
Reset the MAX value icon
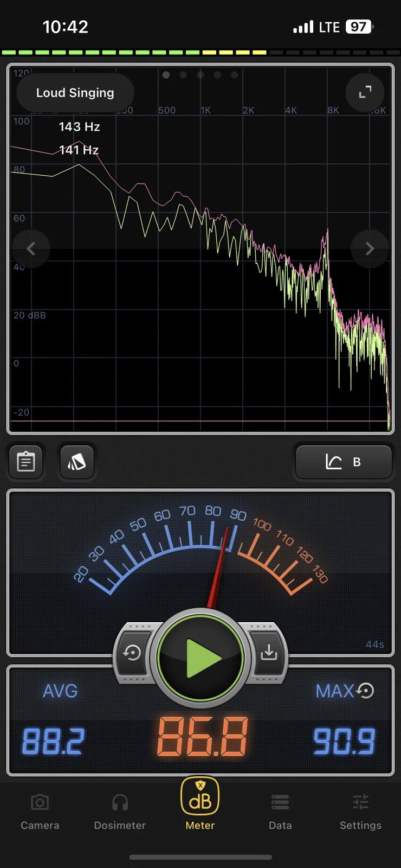tap(365, 691)
